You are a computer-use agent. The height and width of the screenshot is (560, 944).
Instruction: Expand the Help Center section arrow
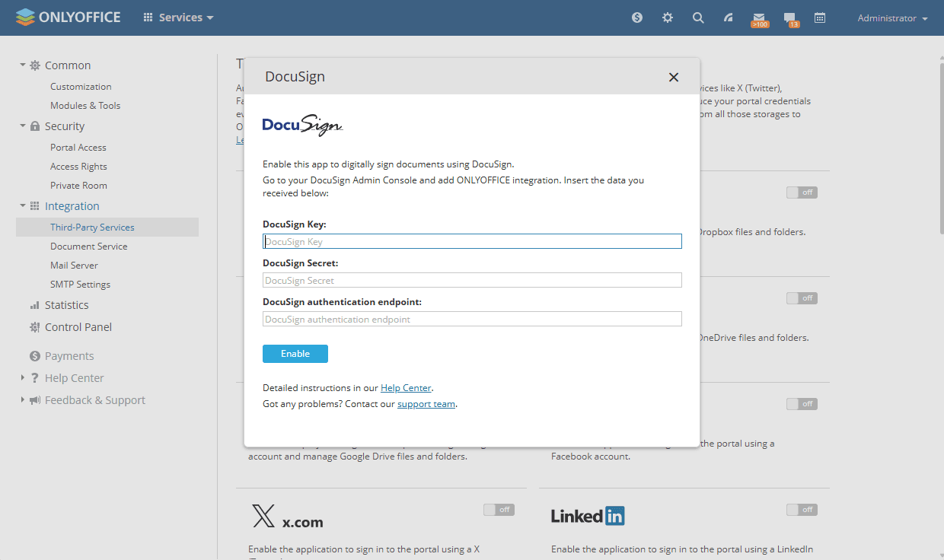click(x=23, y=377)
